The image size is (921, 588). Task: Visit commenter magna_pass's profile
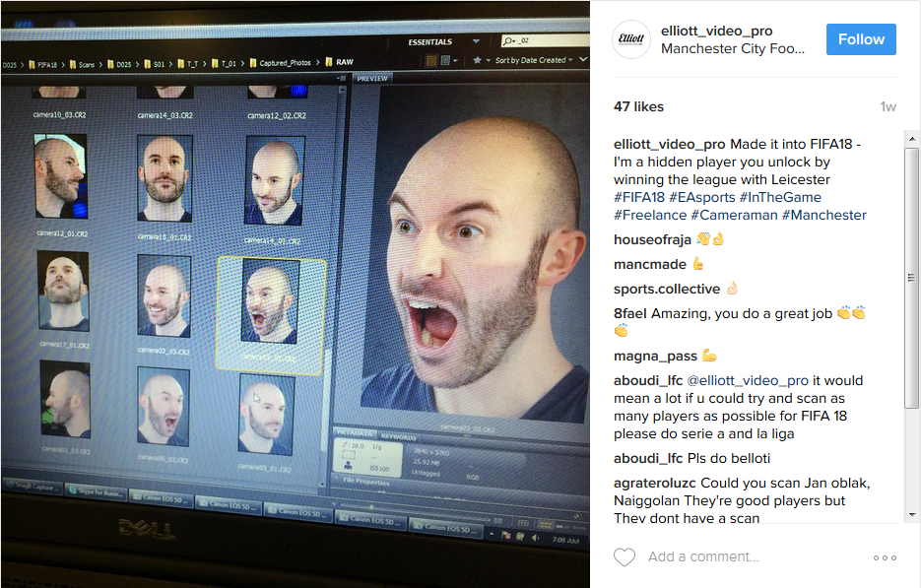[655, 356]
